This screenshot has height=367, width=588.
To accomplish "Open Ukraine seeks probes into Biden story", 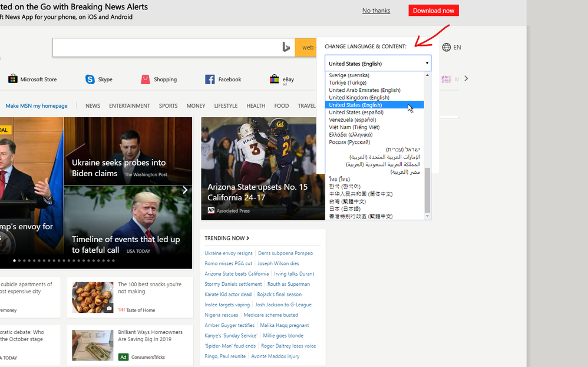I will (x=119, y=168).
